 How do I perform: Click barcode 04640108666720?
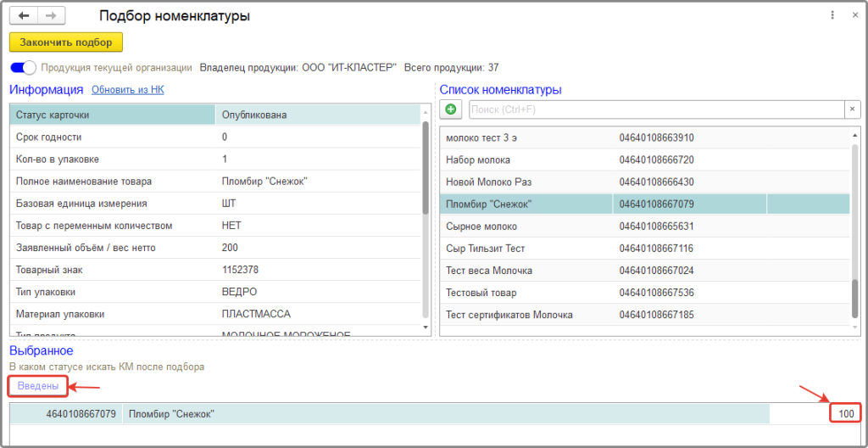[656, 160]
